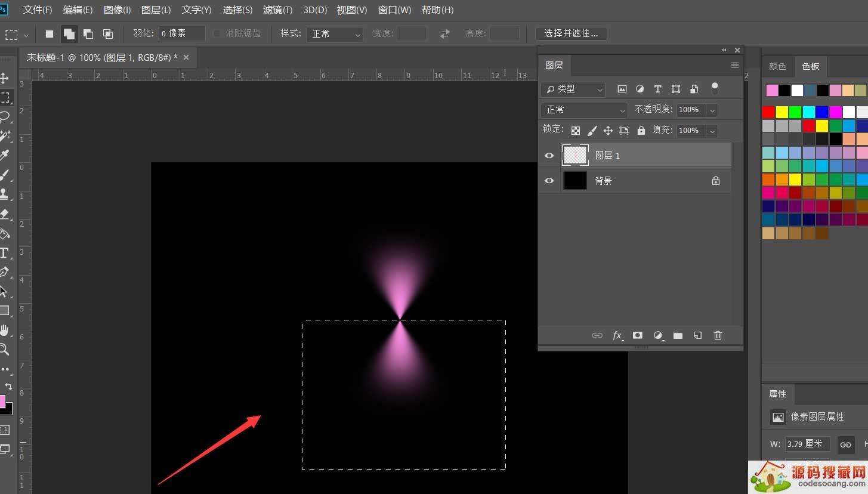
Task: Filter layers by pixel layer type
Action: (x=622, y=89)
